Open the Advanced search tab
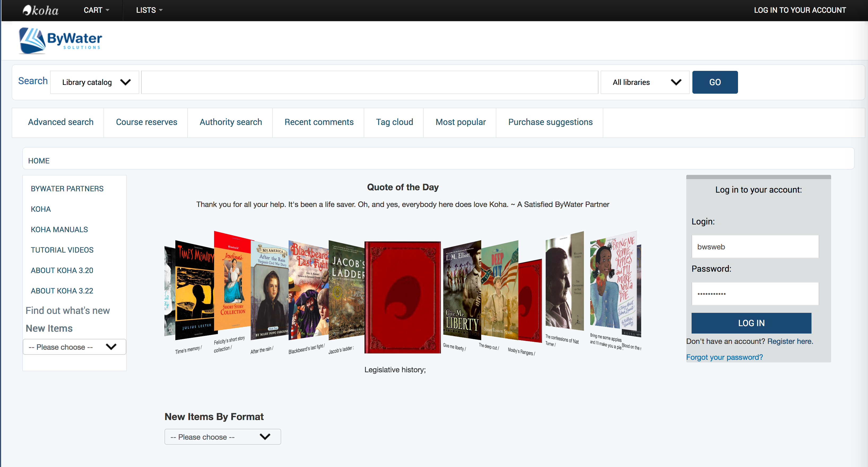 coord(61,122)
